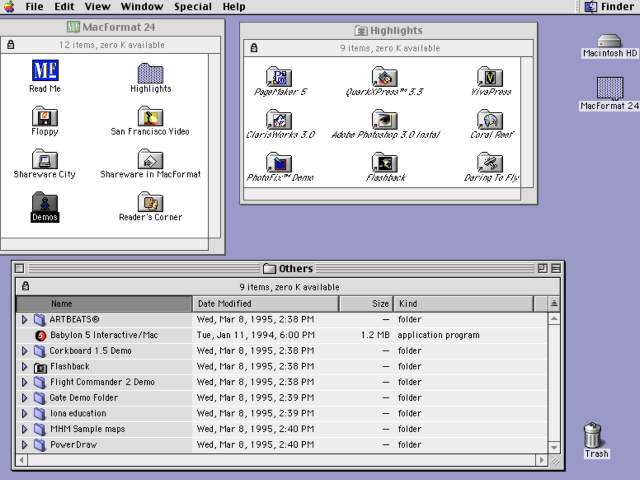Toggle sort order button in Others window
The width and height of the screenshot is (640, 480).
tap(554, 304)
